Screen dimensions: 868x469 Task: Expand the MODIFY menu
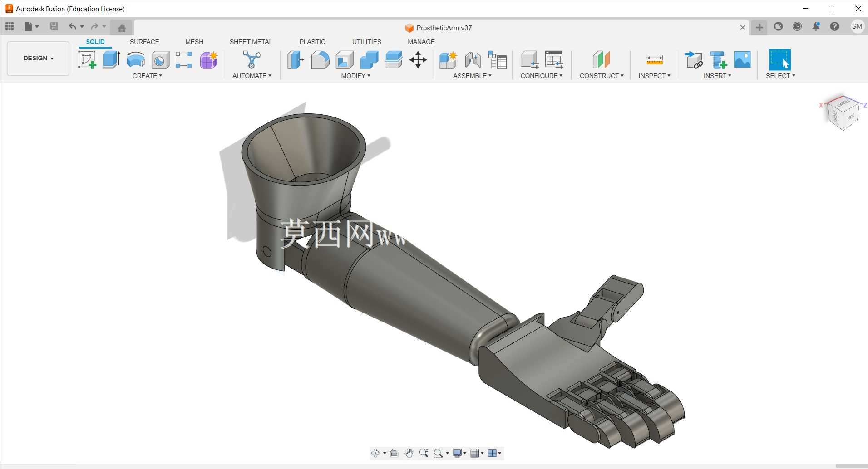tap(356, 76)
